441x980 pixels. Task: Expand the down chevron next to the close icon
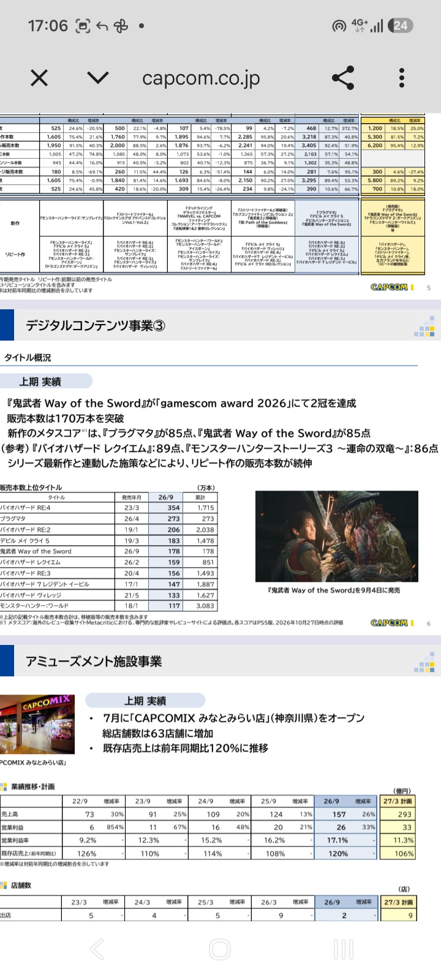click(98, 78)
